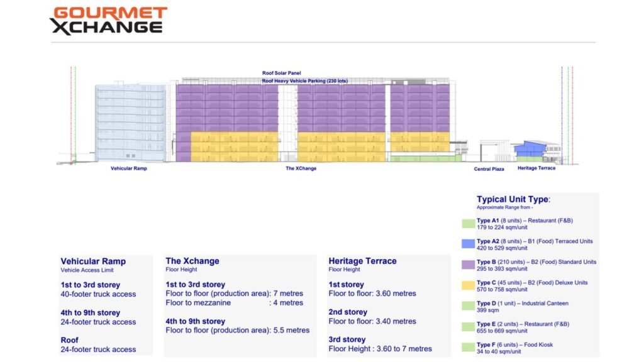Select the blue Type A2 legend swatch

(468, 243)
